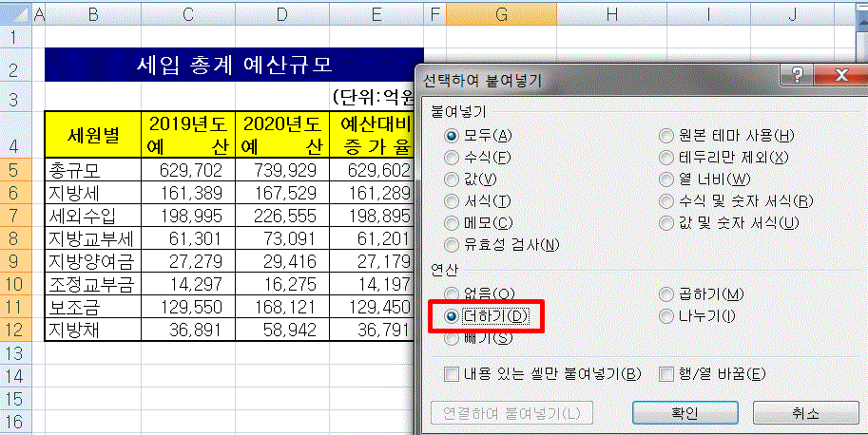Click cell value 226,555
Image resolution: width=868 pixels, height=435 pixels.
point(282,216)
